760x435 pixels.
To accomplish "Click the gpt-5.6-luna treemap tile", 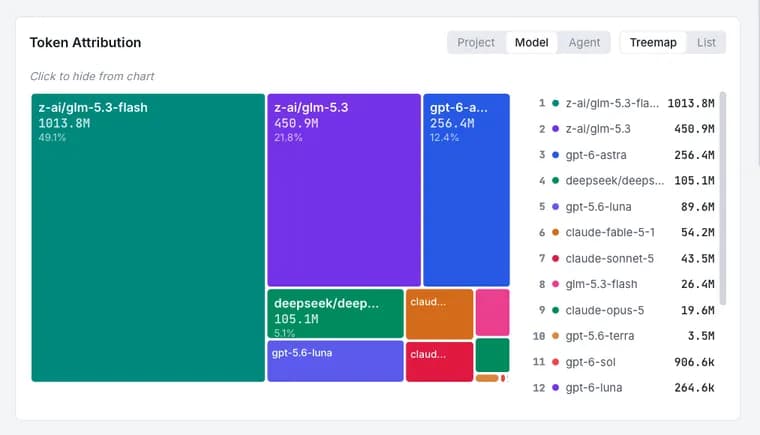I will (x=335, y=361).
